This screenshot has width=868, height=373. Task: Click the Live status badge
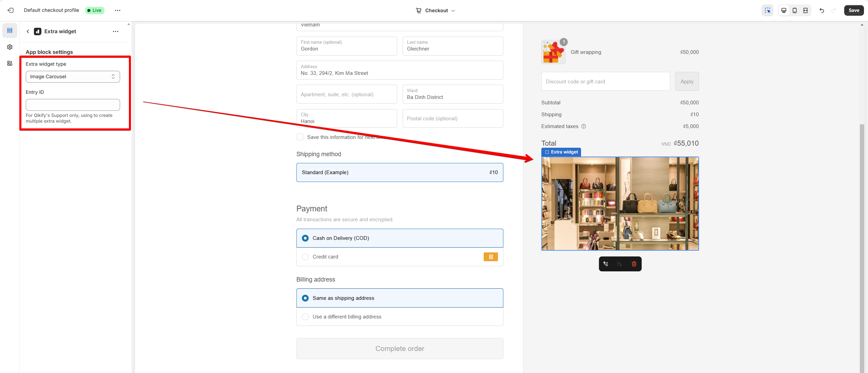(95, 10)
